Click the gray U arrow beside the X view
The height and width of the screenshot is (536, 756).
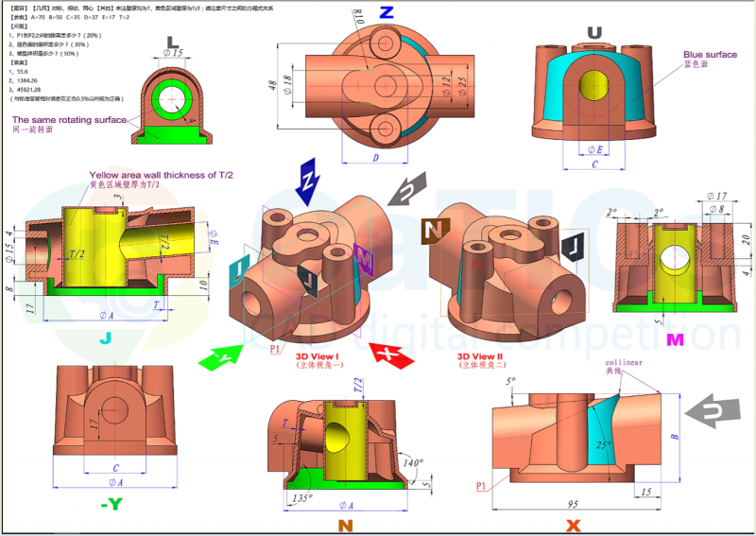(x=713, y=411)
